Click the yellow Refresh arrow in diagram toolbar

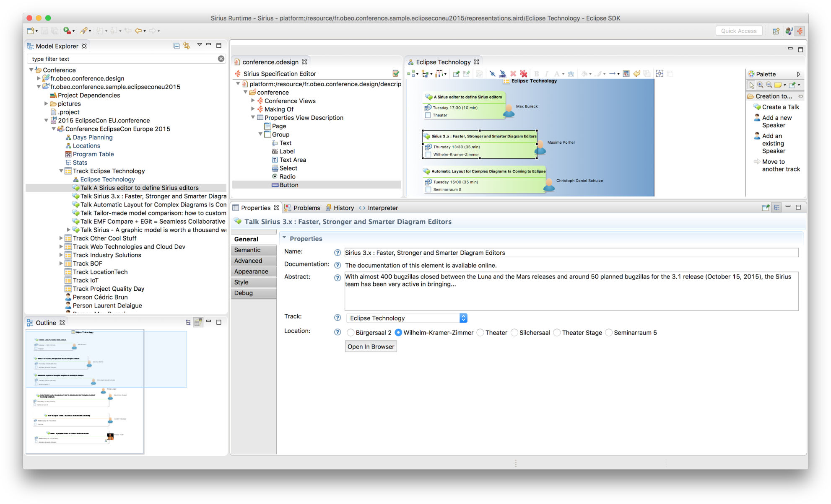tap(636, 74)
